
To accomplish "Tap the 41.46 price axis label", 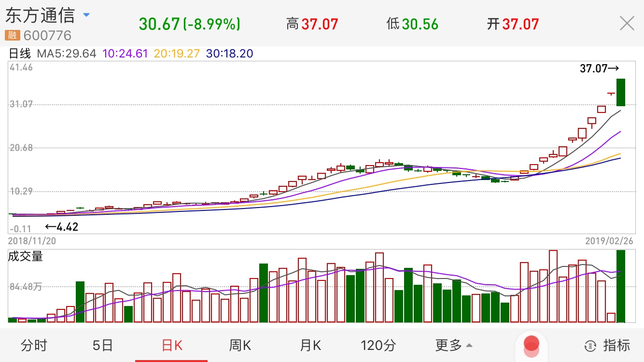I will point(21,68).
